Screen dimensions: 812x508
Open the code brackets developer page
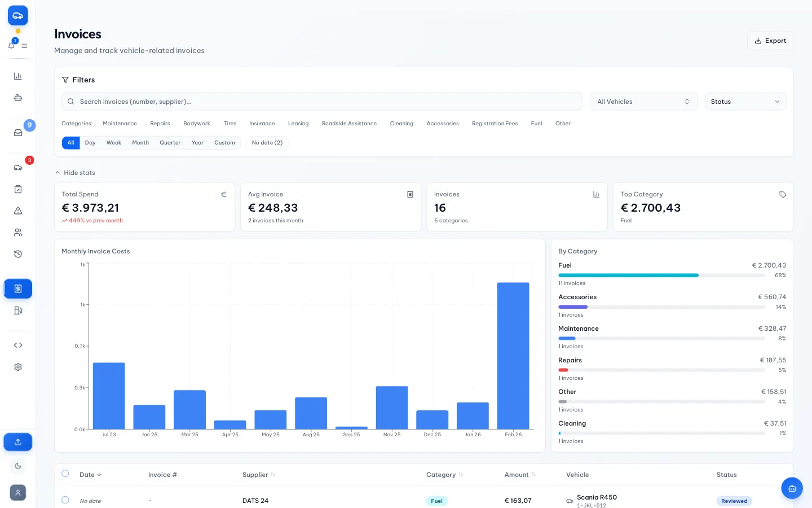pyautogui.click(x=18, y=345)
